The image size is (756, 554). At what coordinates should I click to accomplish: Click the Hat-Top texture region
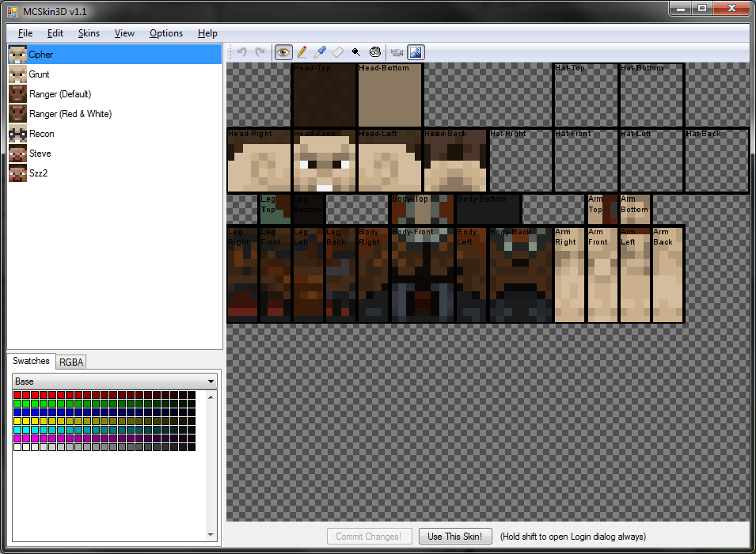tap(587, 95)
